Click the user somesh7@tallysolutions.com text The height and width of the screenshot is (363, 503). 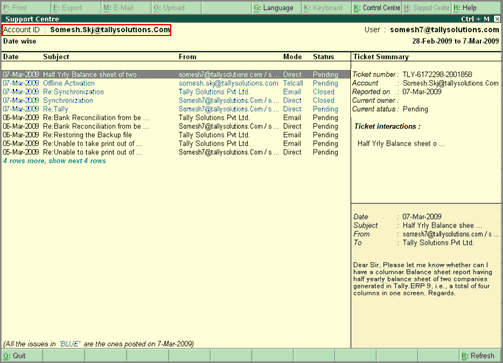(445, 30)
